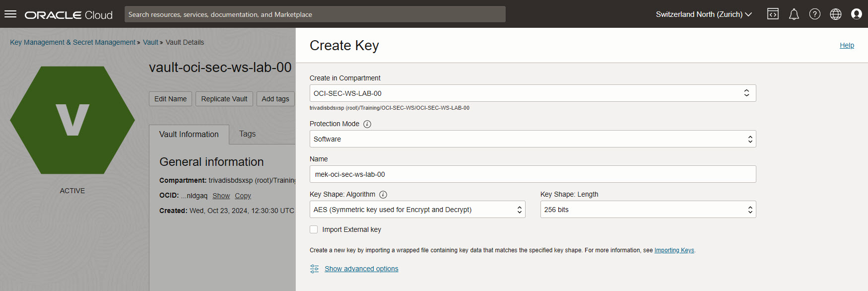Image resolution: width=868 pixels, height=291 pixels.
Task: Click the Created date text
Action: [x=227, y=211]
